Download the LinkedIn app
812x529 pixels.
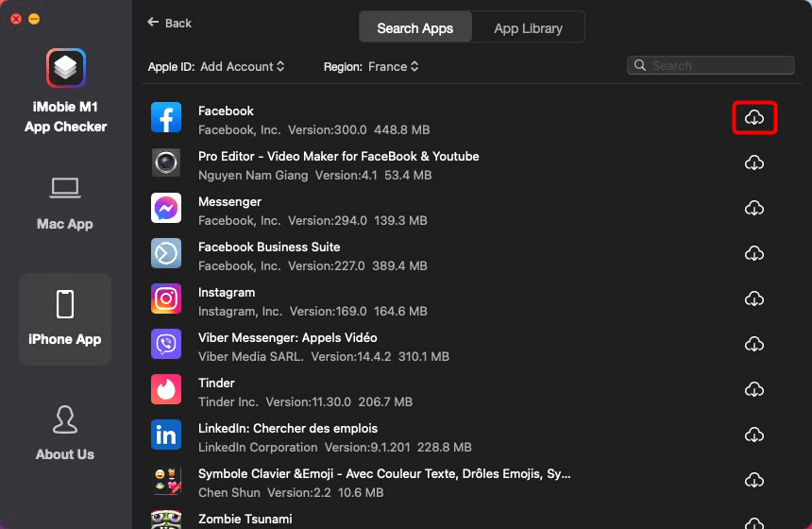(x=754, y=435)
